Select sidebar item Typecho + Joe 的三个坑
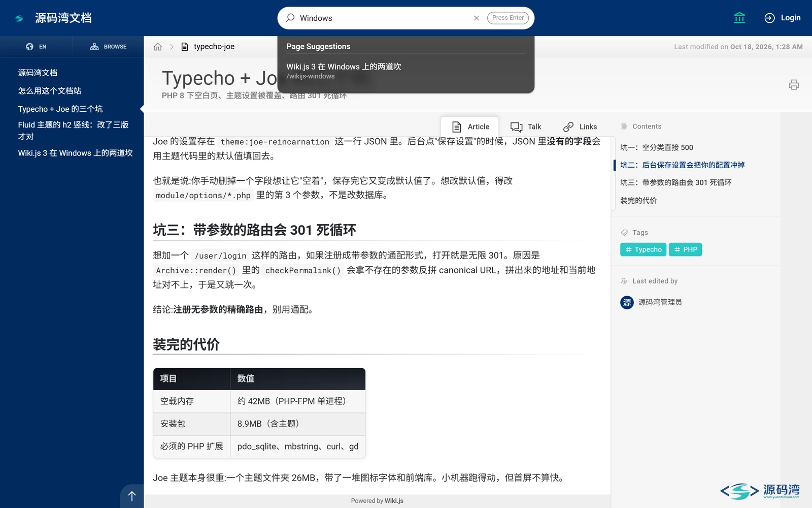This screenshot has width=812, height=508. coord(60,109)
